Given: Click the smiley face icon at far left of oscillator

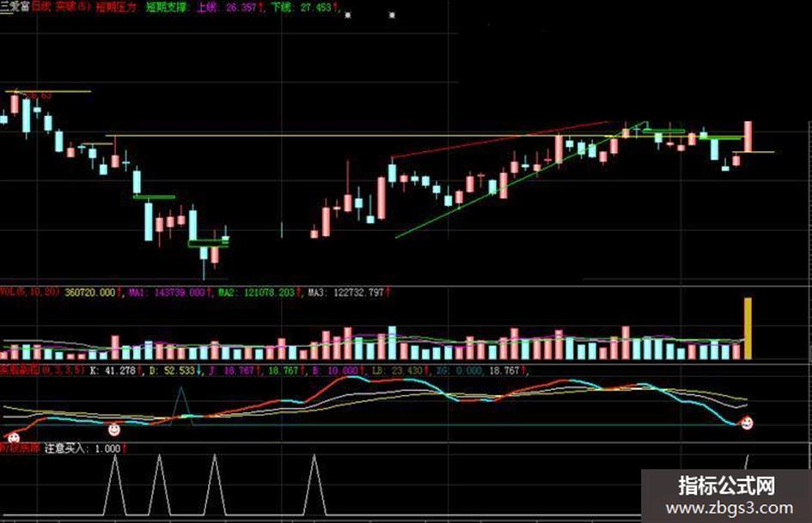Looking at the screenshot, I should tap(12, 438).
